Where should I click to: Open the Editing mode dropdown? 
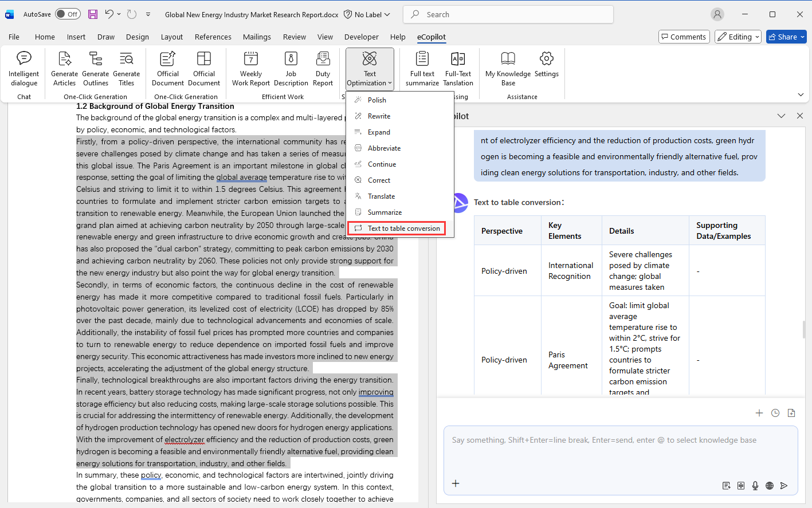click(738, 37)
